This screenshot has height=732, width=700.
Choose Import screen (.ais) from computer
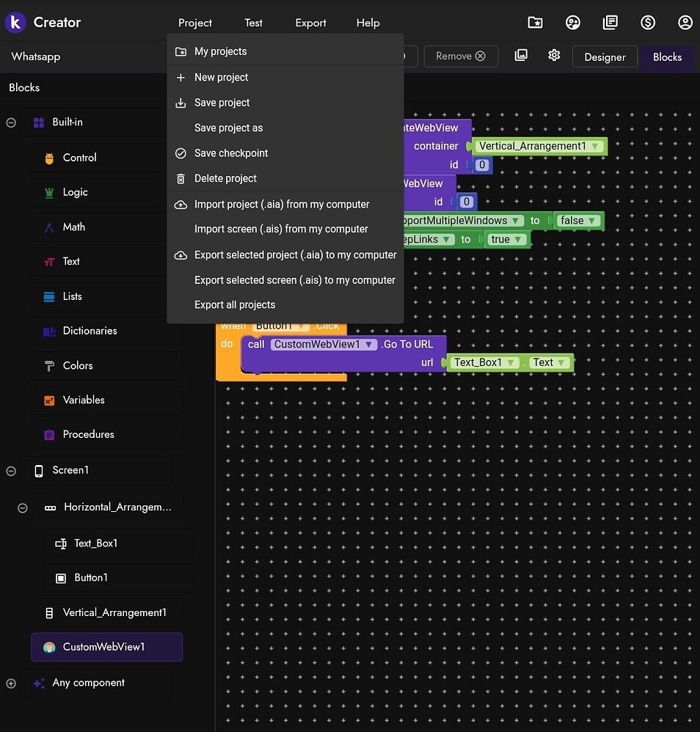(x=285, y=230)
